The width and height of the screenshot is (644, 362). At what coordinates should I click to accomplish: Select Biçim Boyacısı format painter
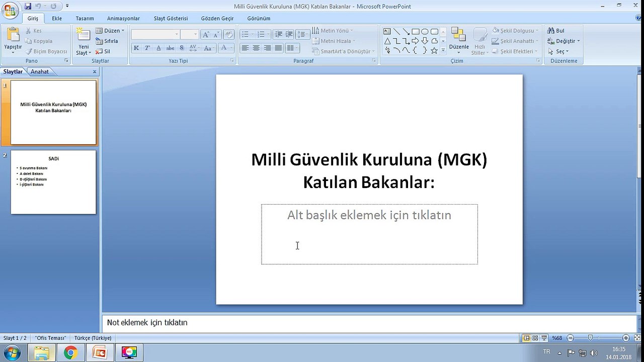pos(46,51)
